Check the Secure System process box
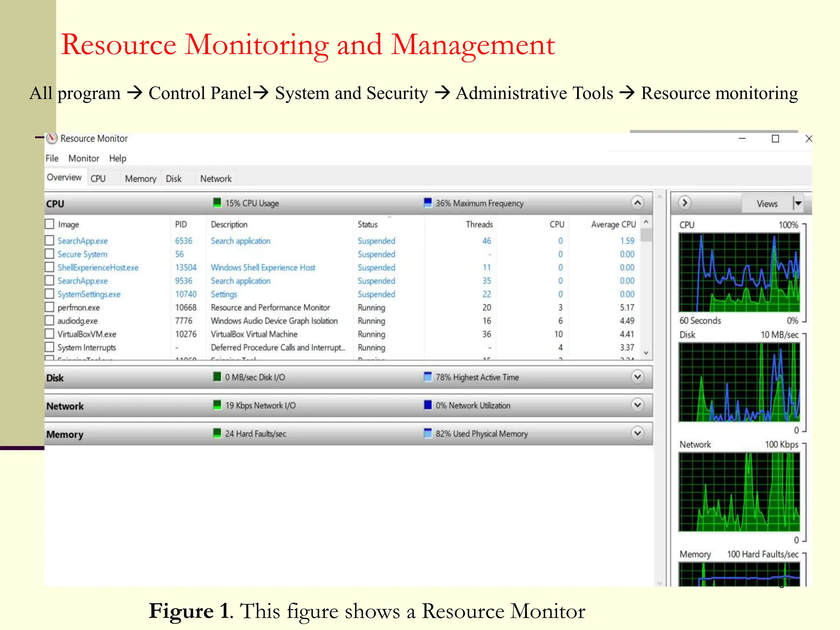 tap(49, 254)
